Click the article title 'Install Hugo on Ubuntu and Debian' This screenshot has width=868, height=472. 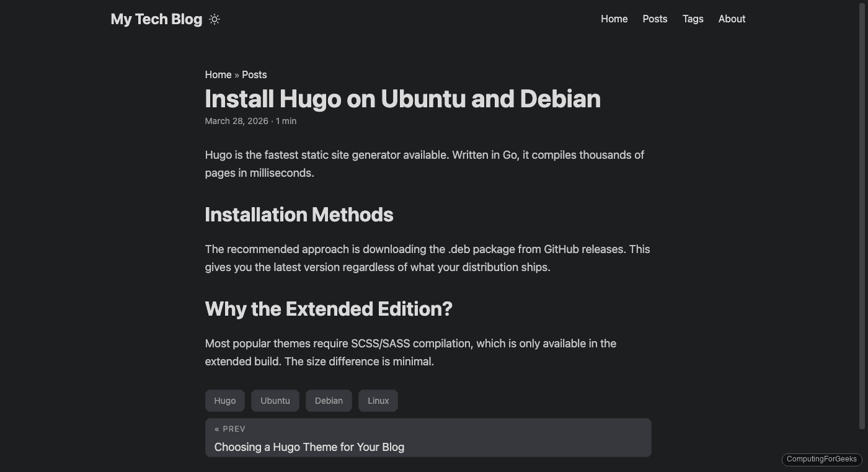(x=402, y=99)
